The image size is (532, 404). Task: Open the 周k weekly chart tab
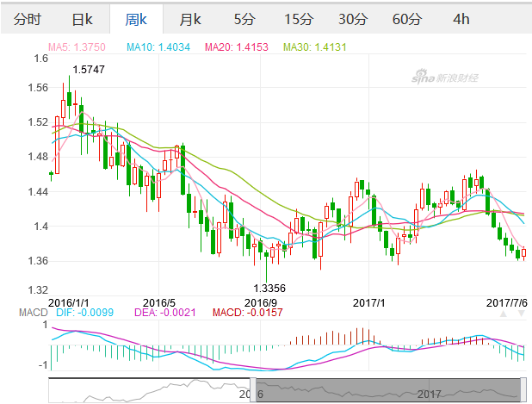point(136,19)
